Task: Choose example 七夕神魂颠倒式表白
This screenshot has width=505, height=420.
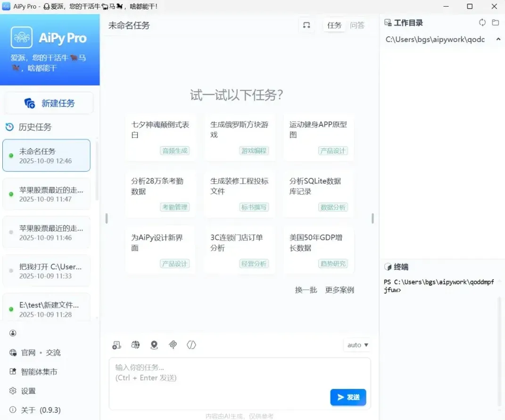Action: (x=160, y=137)
